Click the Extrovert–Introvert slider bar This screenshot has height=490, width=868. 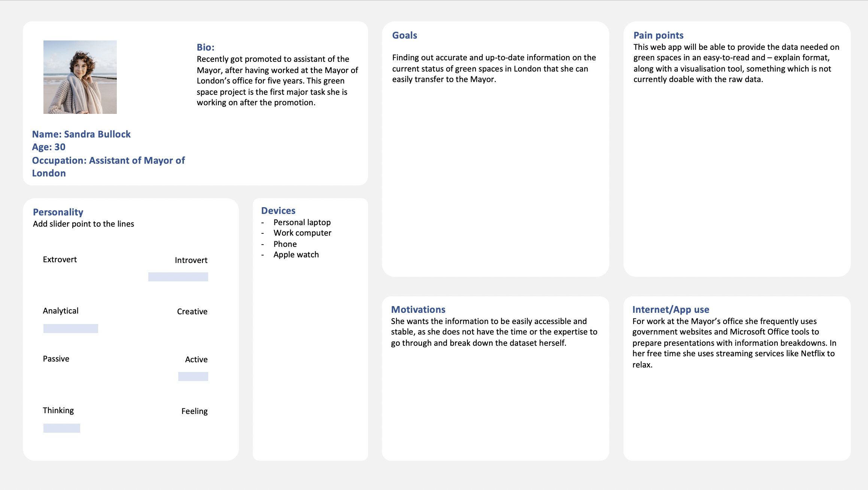point(178,277)
